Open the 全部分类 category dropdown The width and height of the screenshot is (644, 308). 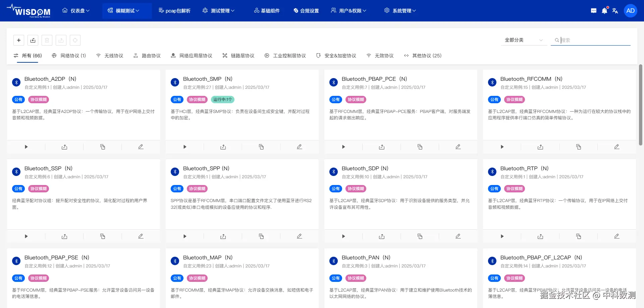pyautogui.click(x=524, y=40)
